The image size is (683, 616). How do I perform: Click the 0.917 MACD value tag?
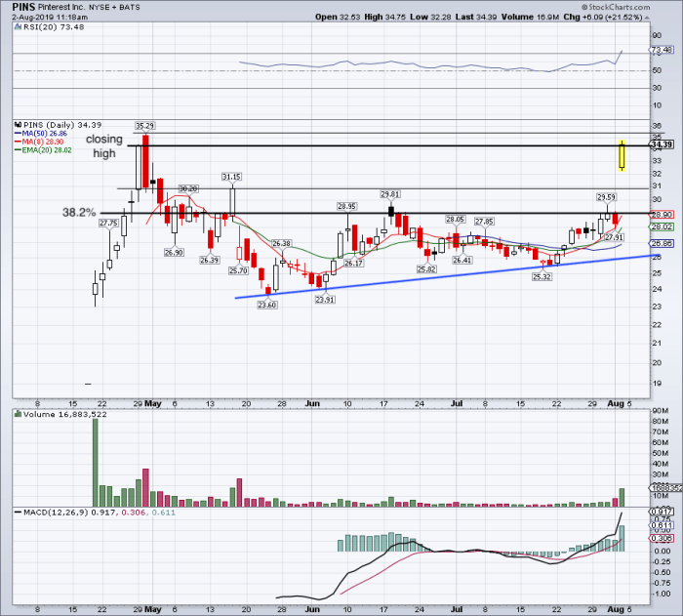point(662,511)
